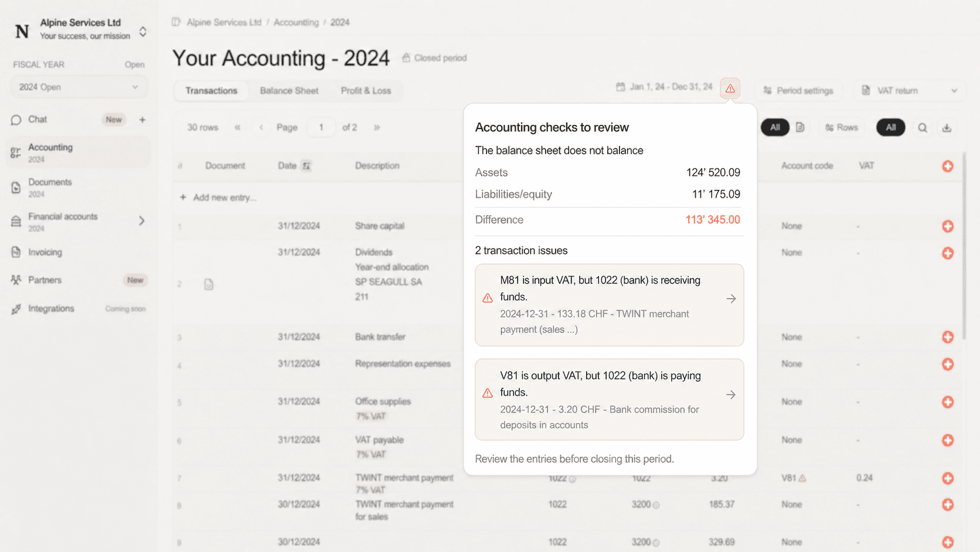Image resolution: width=980 pixels, height=552 pixels.
Task: Open the VAT return dropdown
Action: pos(909,91)
